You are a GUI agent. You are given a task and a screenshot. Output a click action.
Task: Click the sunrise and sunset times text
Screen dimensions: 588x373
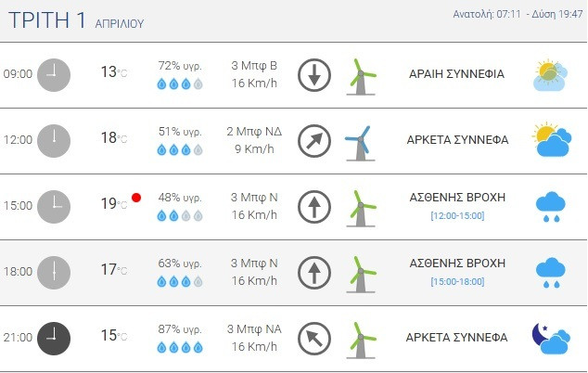pos(518,15)
